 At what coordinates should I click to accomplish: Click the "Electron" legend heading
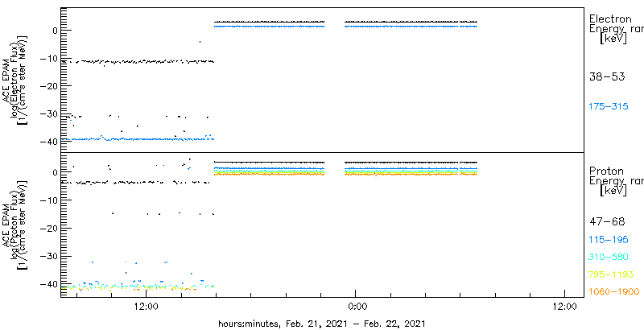(x=610, y=19)
